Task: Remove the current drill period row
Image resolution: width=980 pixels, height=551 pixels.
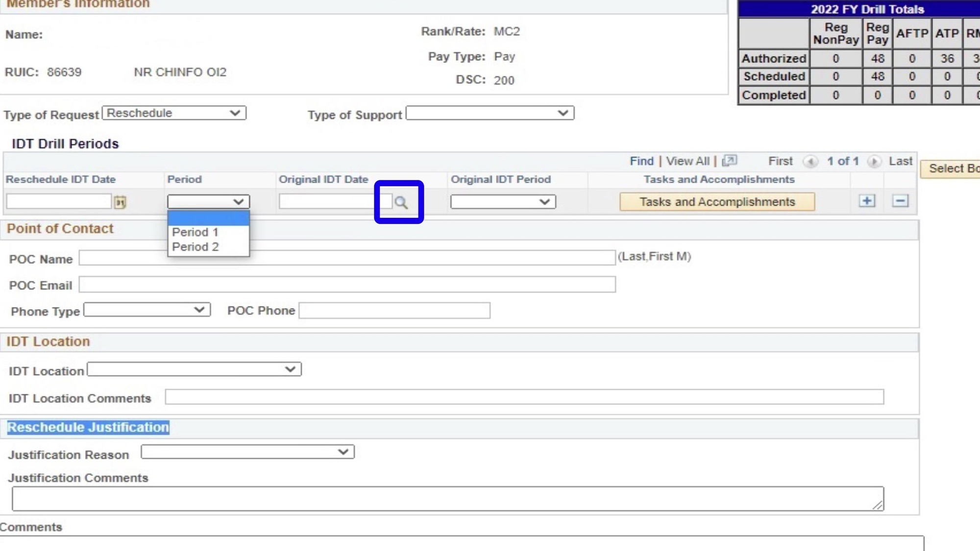Action: (x=900, y=201)
